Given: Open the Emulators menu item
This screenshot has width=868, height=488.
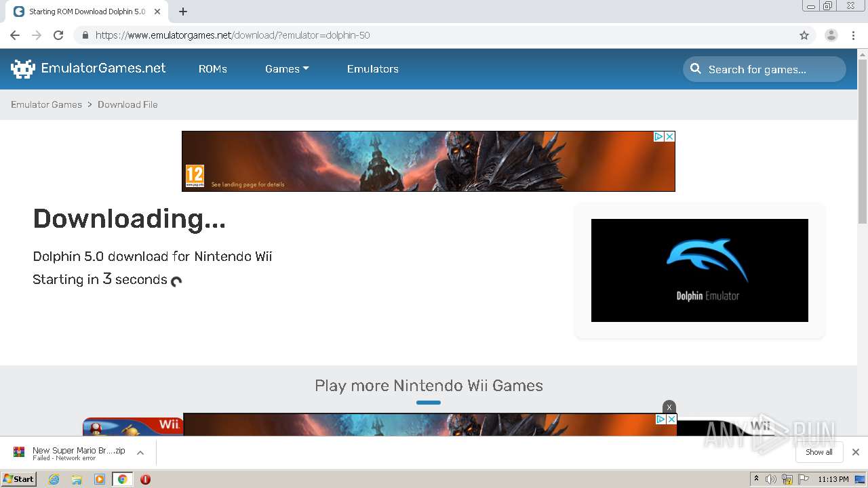Looking at the screenshot, I should tap(373, 69).
